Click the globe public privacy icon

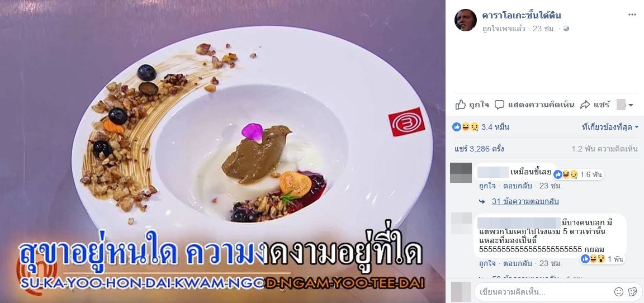(566, 29)
